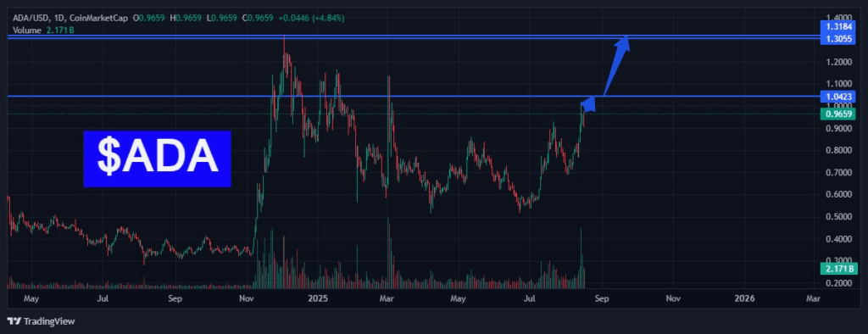Image resolution: width=868 pixels, height=334 pixels.
Task: Click the 0.5000 price axis tick
Action: tap(838, 216)
